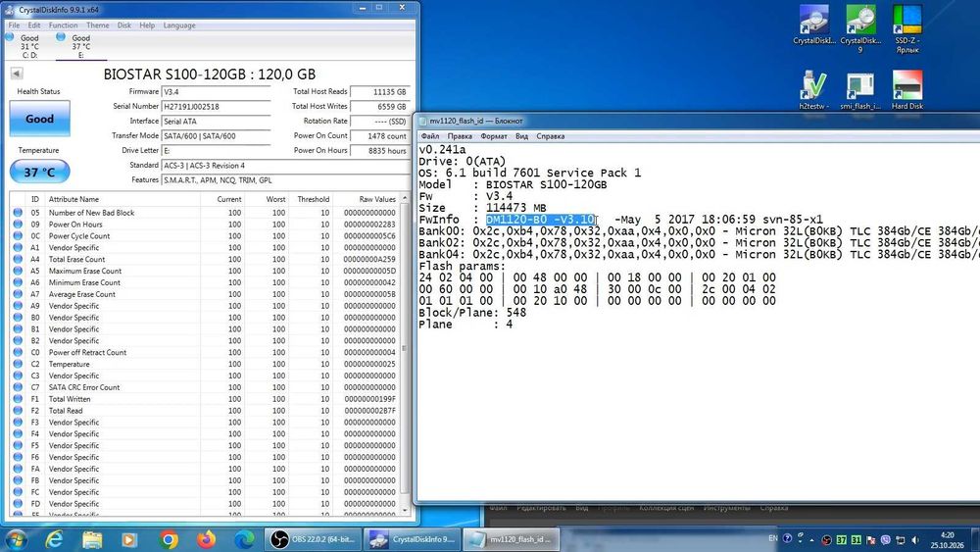Click the Threshold column header

click(311, 199)
